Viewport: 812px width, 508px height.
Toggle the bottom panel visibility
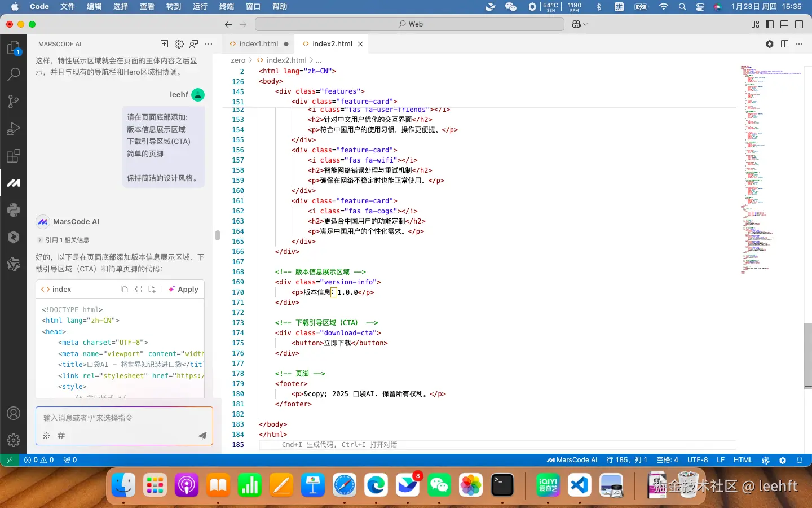tap(784, 24)
